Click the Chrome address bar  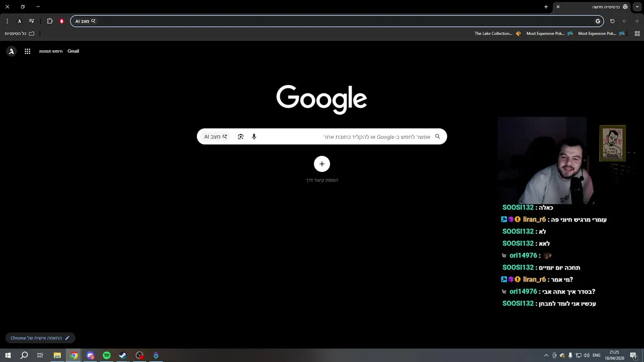point(337,21)
